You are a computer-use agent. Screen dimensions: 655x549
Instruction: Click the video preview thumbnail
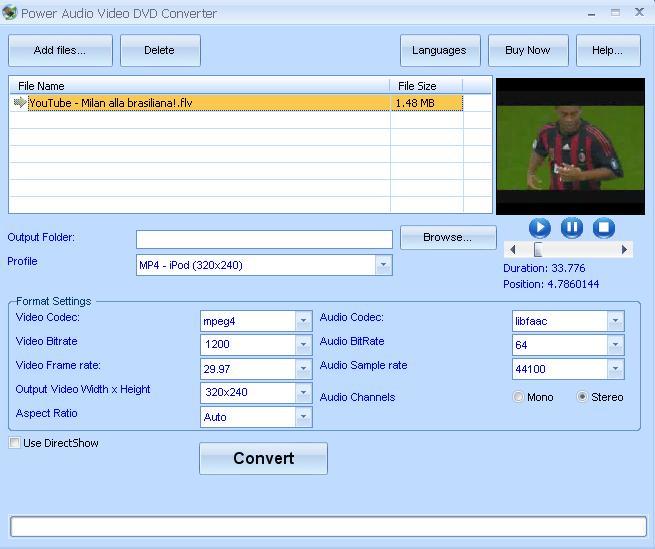click(570, 146)
